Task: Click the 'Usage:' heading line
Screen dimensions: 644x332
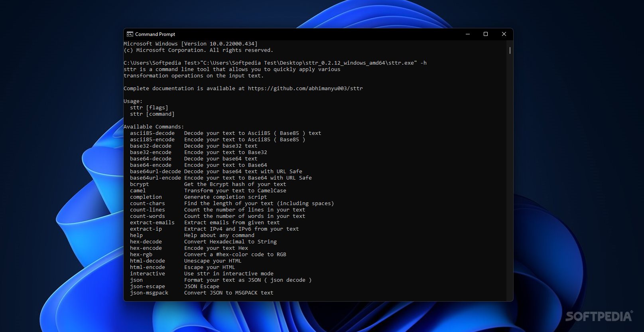Action: tap(133, 101)
